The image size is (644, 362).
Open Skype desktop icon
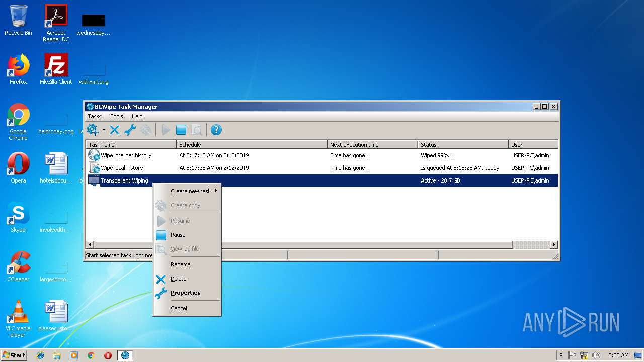coord(18,217)
